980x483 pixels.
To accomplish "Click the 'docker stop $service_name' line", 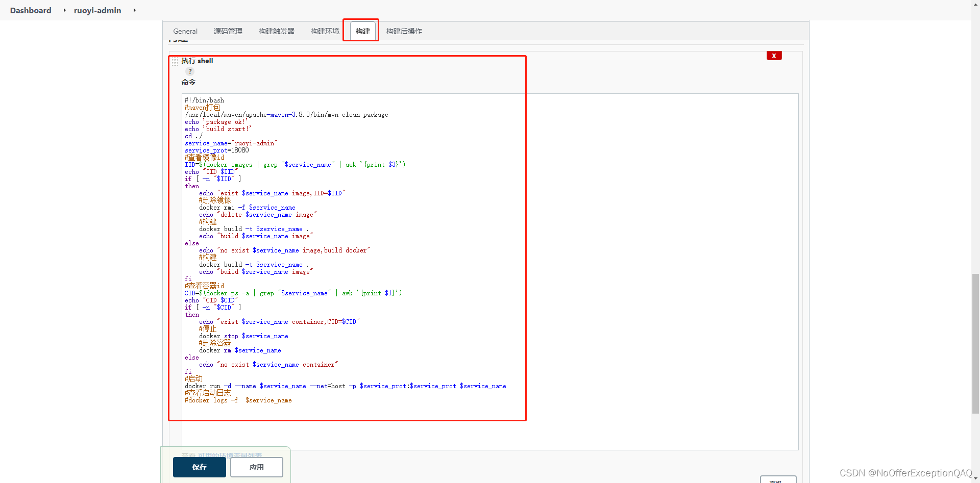I will pyautogui.click(x=243, y=336).
